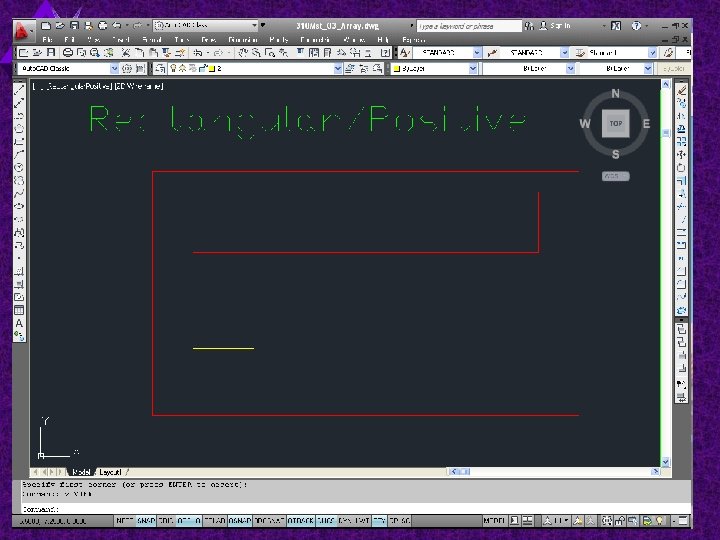Select the Erase tool in Modify toolbar

click(682, 90)
